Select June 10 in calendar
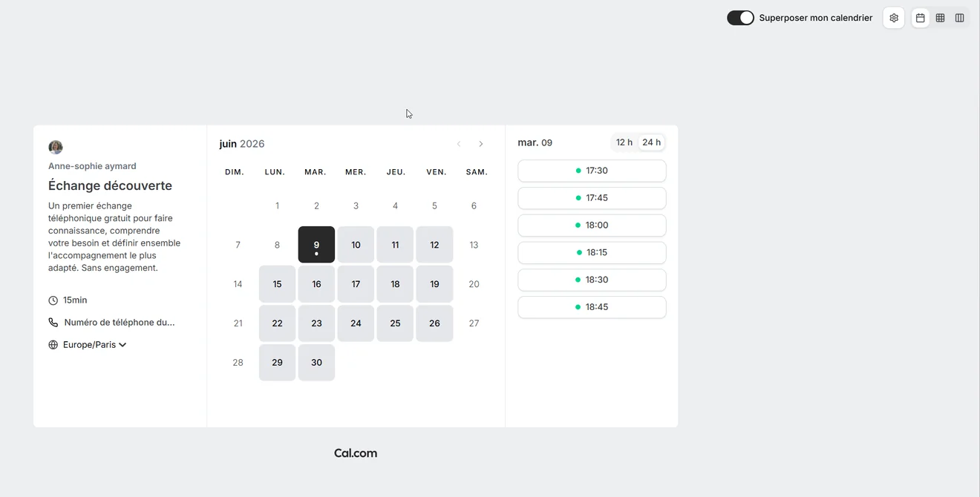Screen dimensions: 980x497 [x=356, y=245]
